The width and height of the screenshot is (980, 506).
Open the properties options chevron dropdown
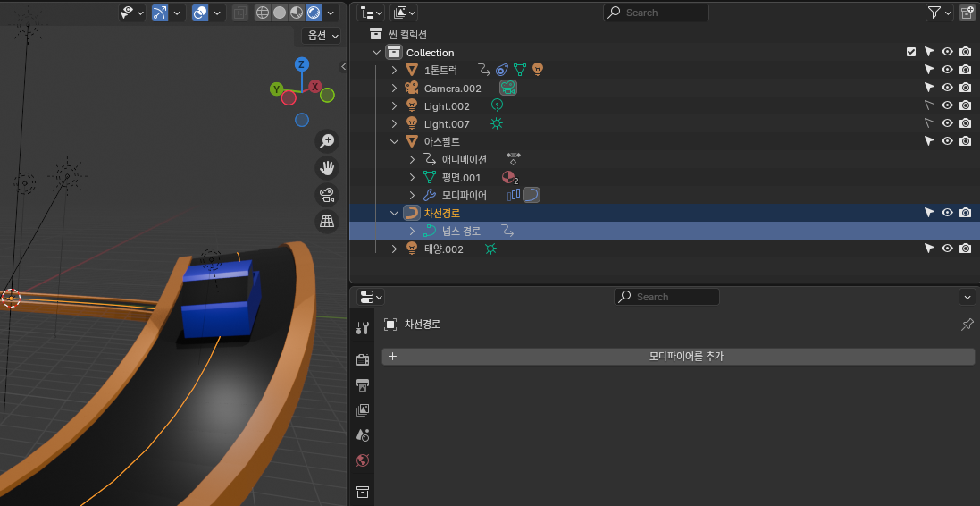click(968, 297)
